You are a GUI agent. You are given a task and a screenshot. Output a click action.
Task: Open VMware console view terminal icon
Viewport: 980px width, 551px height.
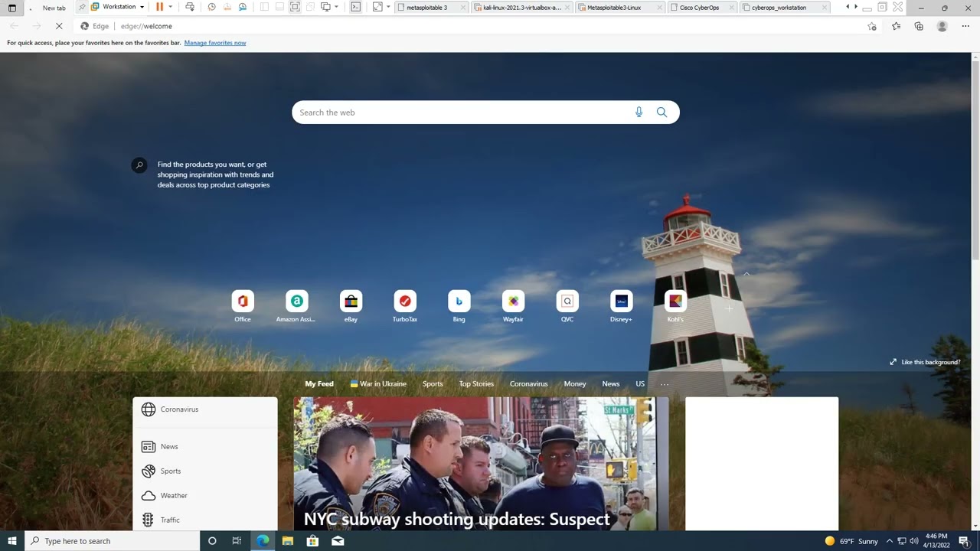[355, 7]
